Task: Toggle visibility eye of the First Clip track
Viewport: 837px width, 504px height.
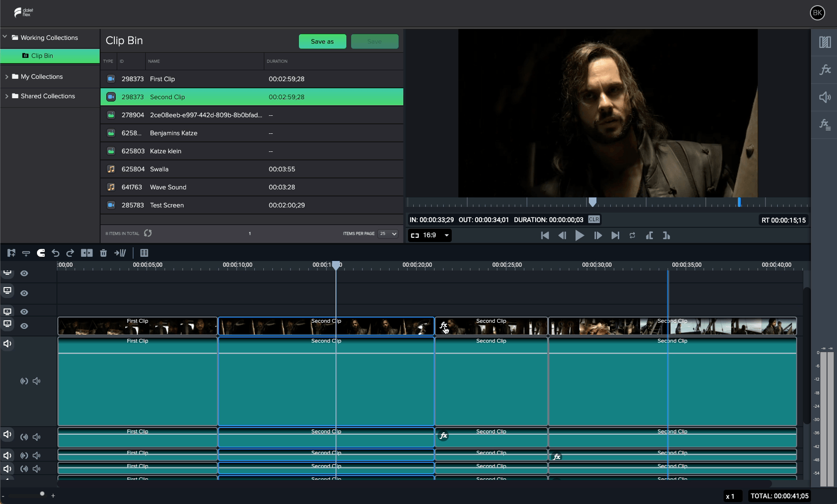Action: click(24, 326)
